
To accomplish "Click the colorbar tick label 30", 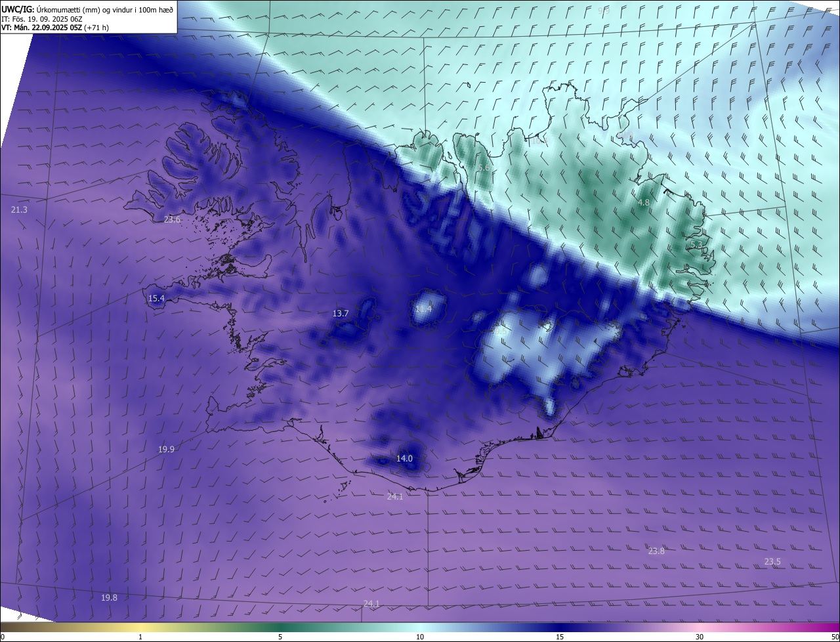I will 700,637.
